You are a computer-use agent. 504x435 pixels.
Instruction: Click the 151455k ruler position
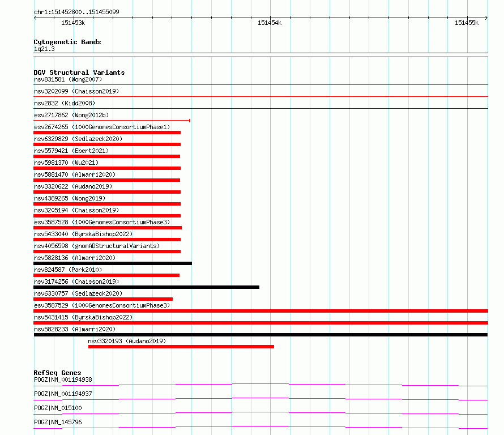pos(467,23)
